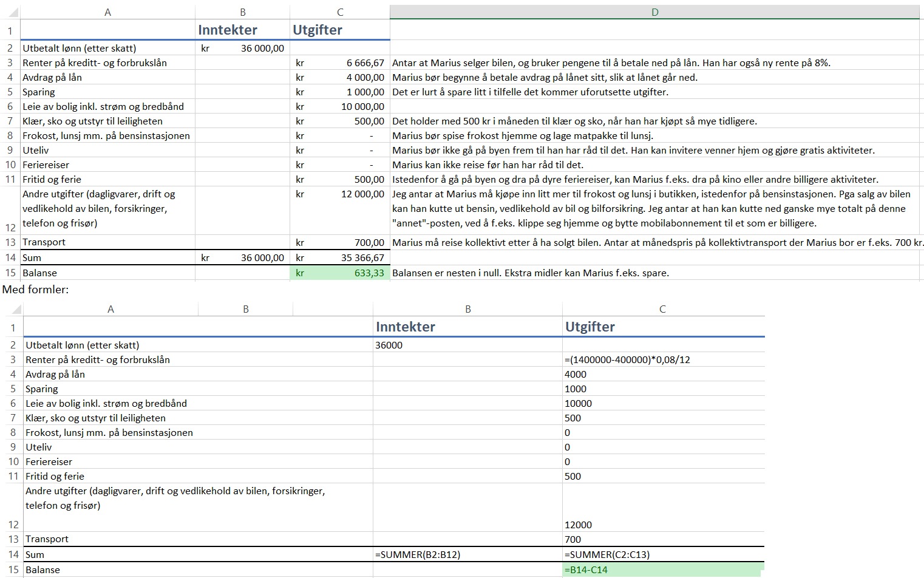Screen dimensions: 924x578
Task: Select the highlighted column D header
Action: pos(654,12)
